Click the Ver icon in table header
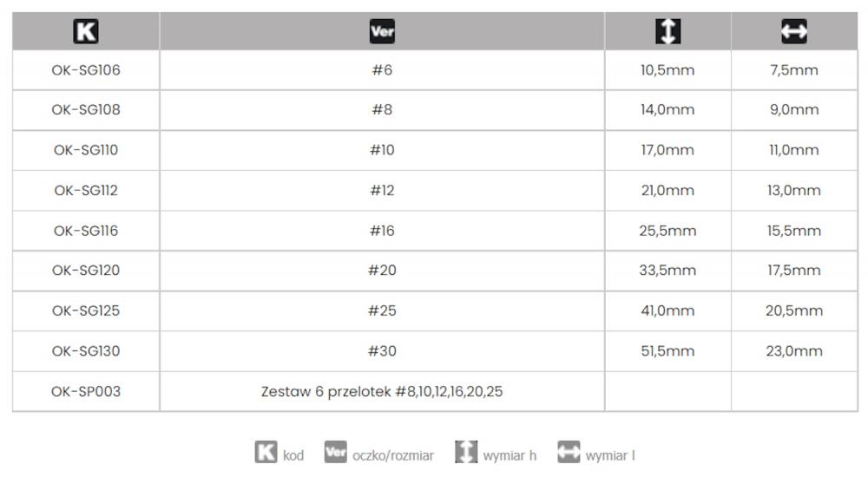The image size is (868, 477). [382, 31]
